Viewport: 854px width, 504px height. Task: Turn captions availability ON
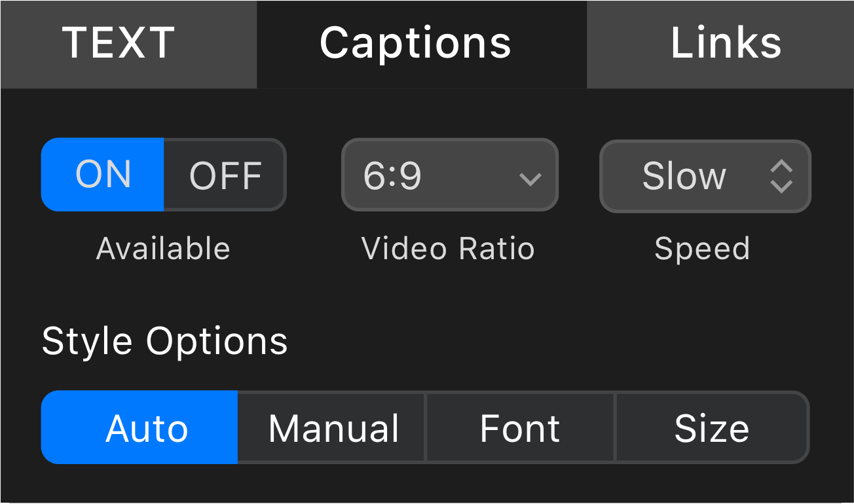click(x=103, y=175)
